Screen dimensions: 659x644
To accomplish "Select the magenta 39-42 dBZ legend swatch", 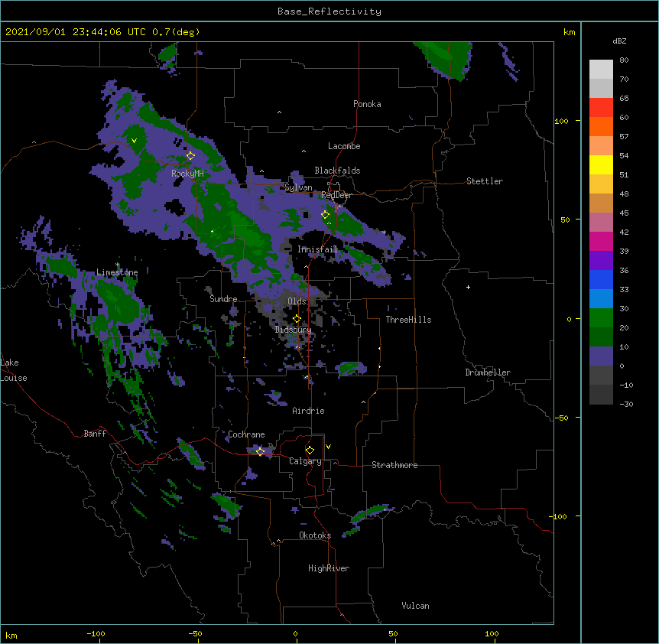I will pos(601,241).
